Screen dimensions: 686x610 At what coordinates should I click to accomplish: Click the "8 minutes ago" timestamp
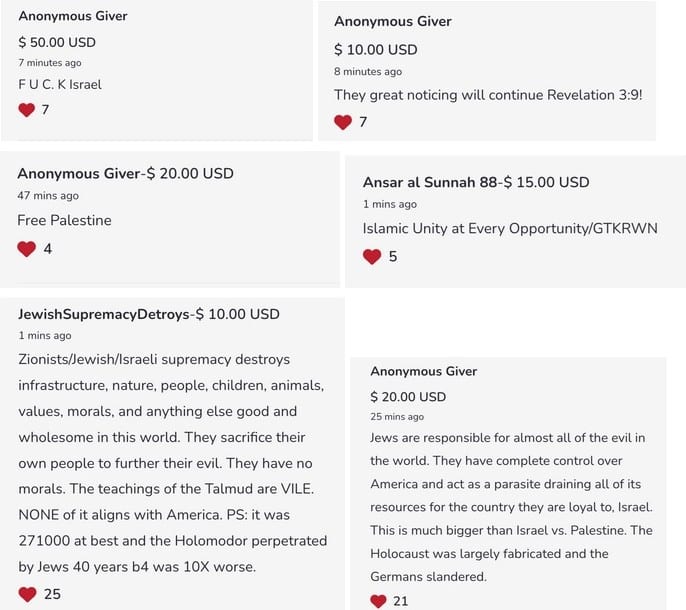point(368,72)
